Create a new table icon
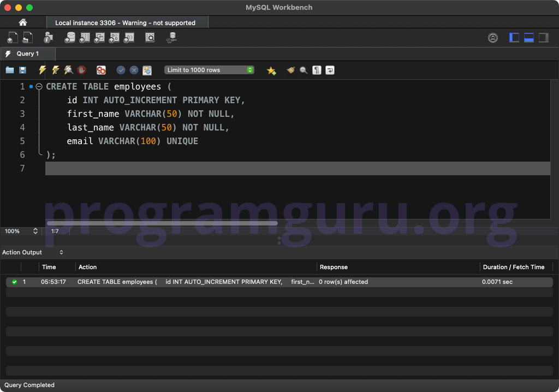The image size is (559, 392). pos(85,38)
